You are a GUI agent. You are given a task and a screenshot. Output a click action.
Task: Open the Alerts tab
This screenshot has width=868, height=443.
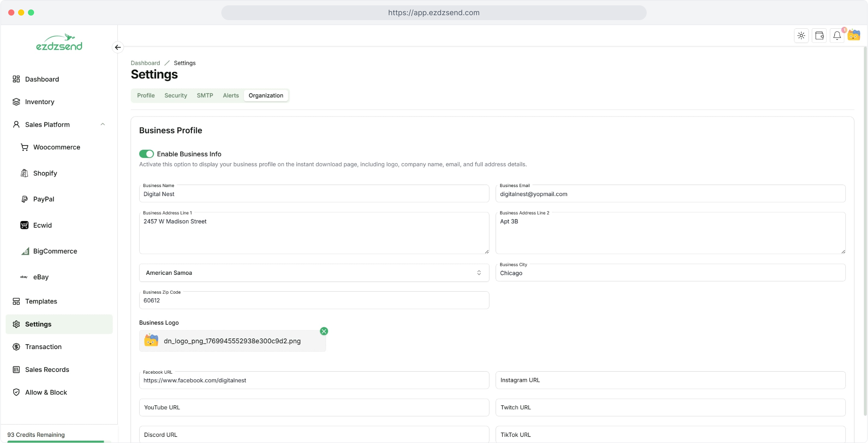(231, 96)
